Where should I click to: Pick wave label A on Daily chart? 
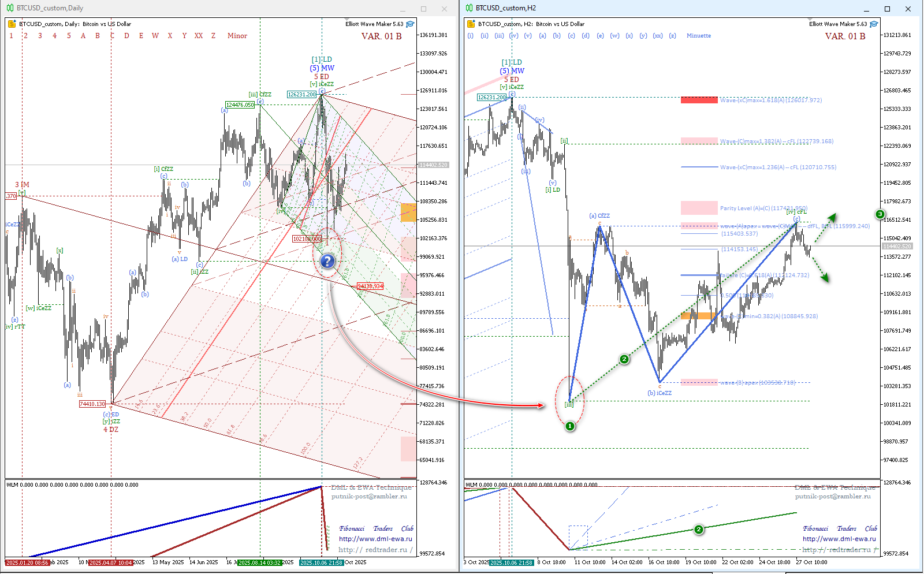point(83,36)
